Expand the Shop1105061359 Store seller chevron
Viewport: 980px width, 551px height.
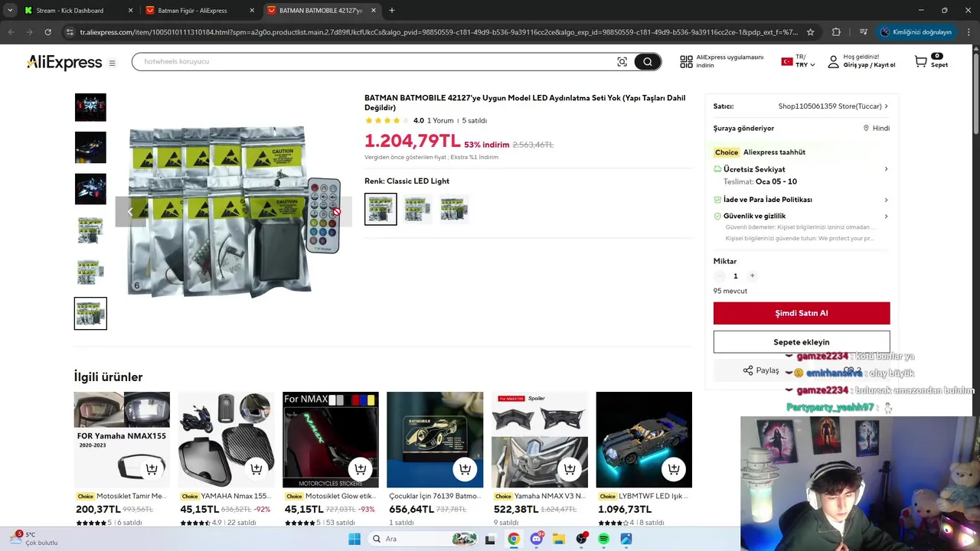click(x=886, y=106)
